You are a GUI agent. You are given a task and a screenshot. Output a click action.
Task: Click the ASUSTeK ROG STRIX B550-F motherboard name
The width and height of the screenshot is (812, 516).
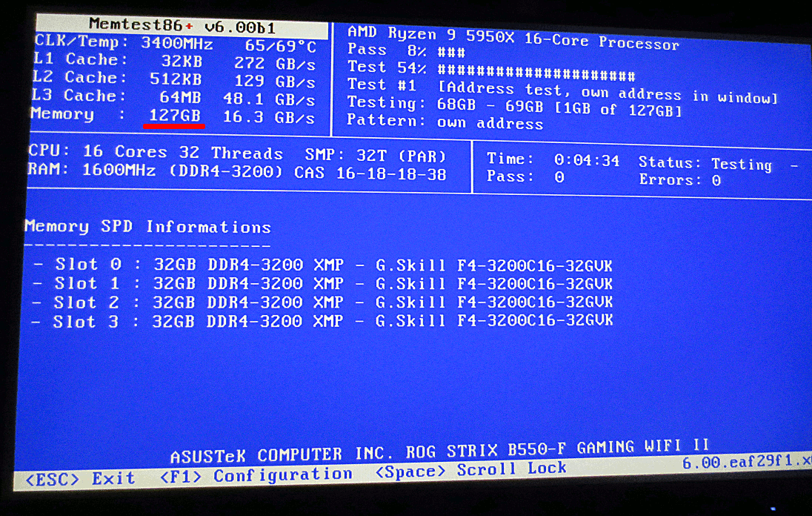pyautogui.click(x=439, y=451)
